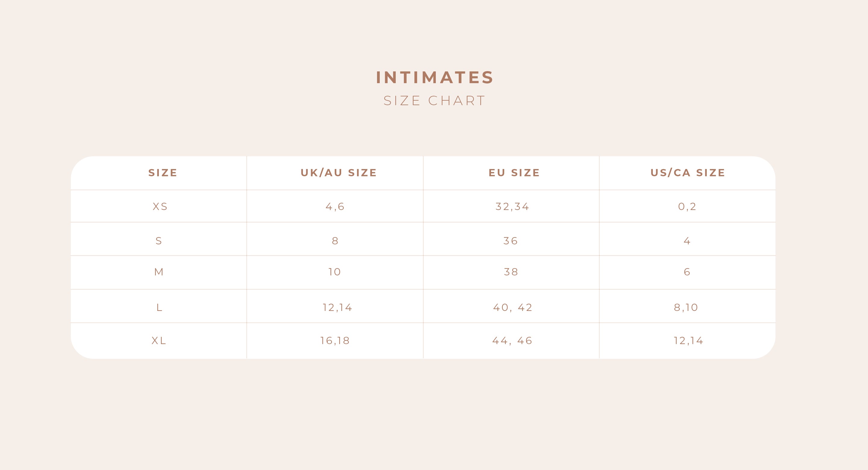Viewport: 868px width, 470px height.
Task: Select US/CA value 8,10 for L
Action: click(686, 307)
